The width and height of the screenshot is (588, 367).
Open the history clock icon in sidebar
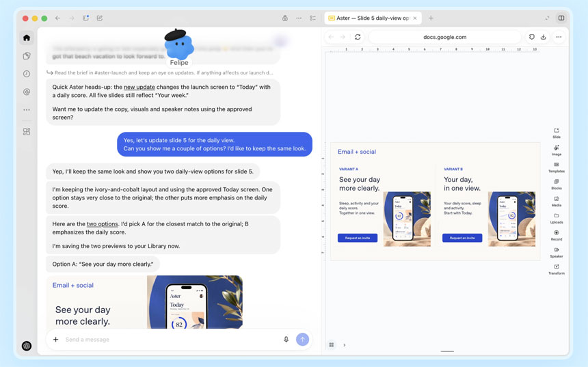pyautogui.click(x=27, y=74)
